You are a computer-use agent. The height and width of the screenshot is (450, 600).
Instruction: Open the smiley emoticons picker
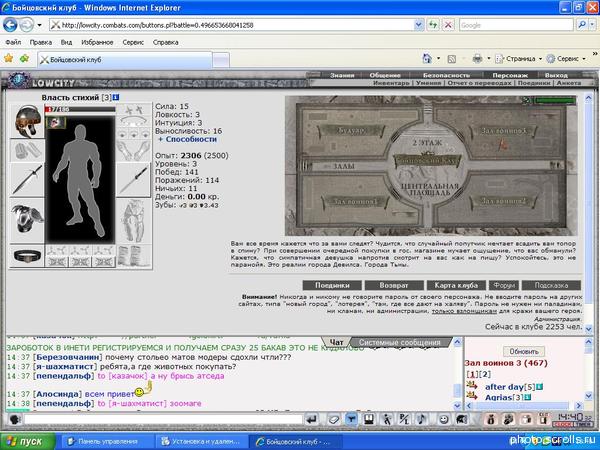pos(443,420)
